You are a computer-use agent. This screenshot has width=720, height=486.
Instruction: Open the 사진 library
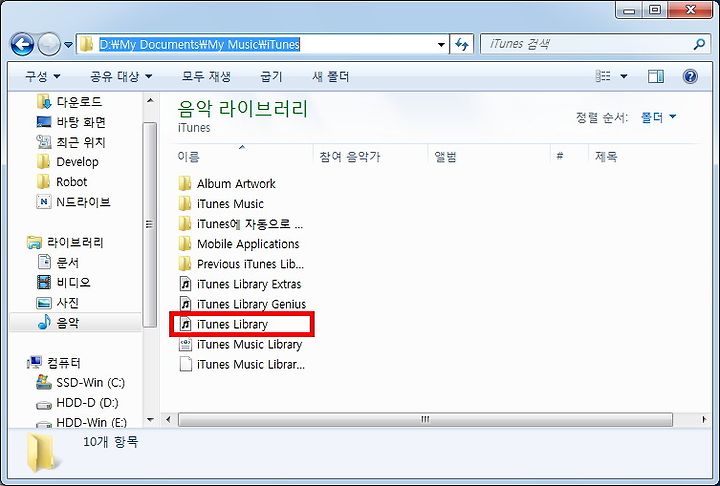[58, 303]
